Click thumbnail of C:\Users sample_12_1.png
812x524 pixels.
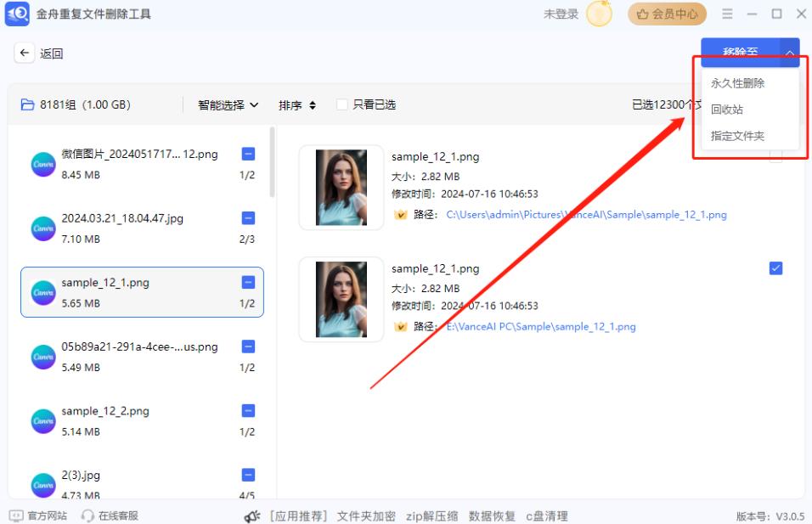(341, 188)
